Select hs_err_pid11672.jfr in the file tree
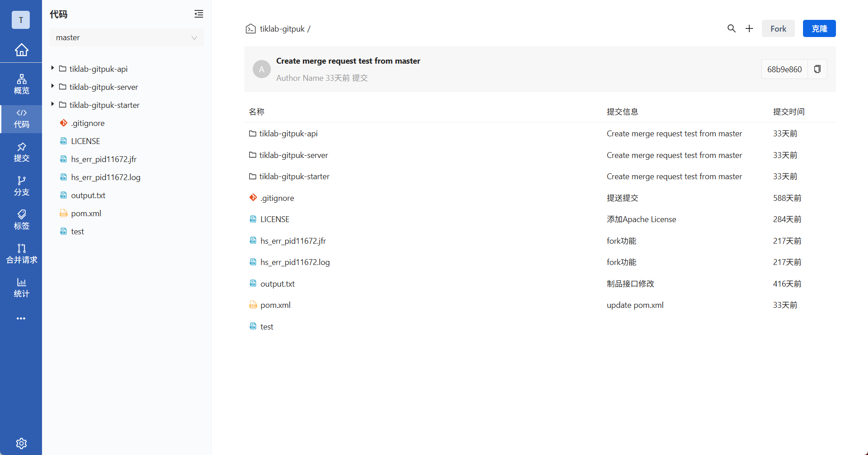 pos(103,159)
